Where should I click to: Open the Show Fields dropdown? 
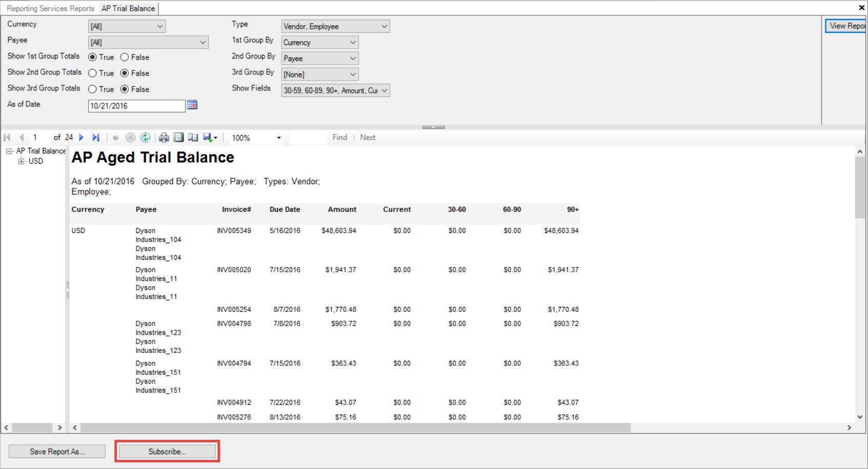click(336, 90)
